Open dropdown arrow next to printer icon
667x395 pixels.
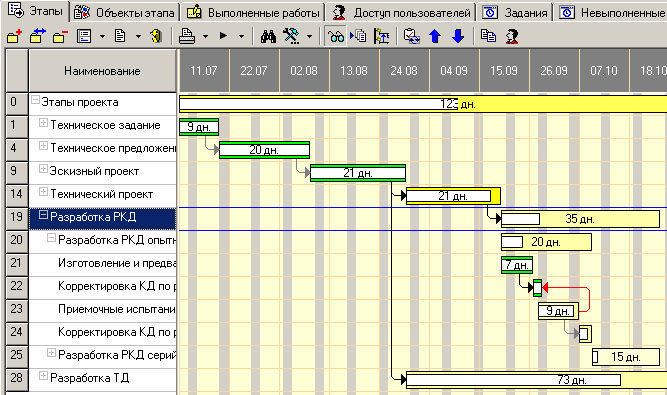click(205, 37)
